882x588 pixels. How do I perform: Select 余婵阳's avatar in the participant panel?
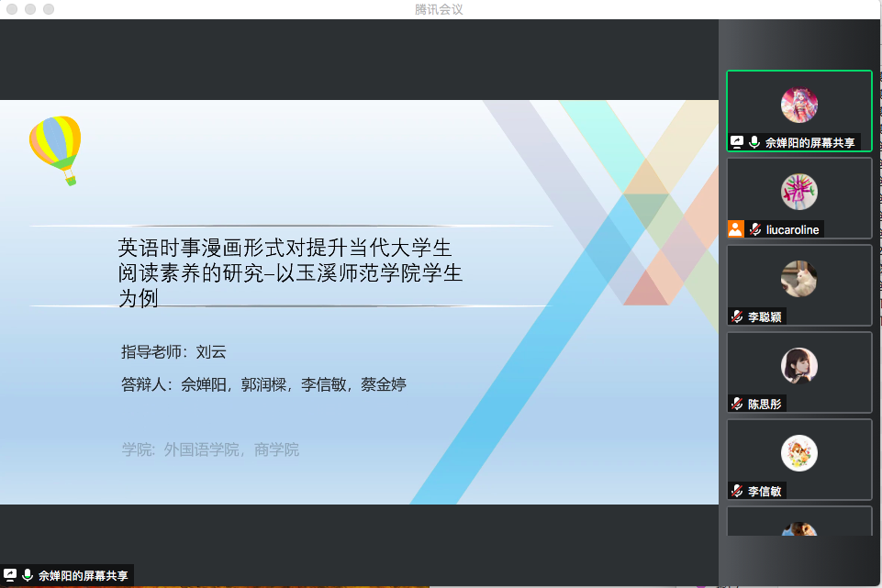(x=798, y=105)
